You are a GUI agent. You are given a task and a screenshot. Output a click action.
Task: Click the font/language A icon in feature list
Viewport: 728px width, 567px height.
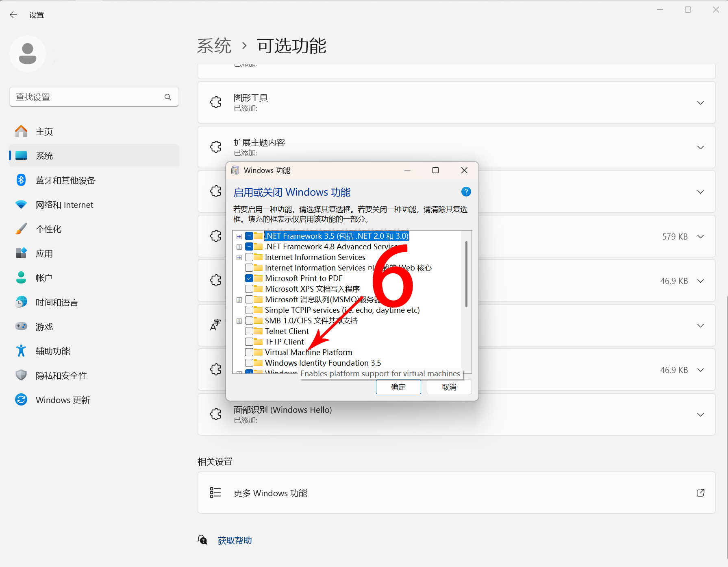(215, 325)
